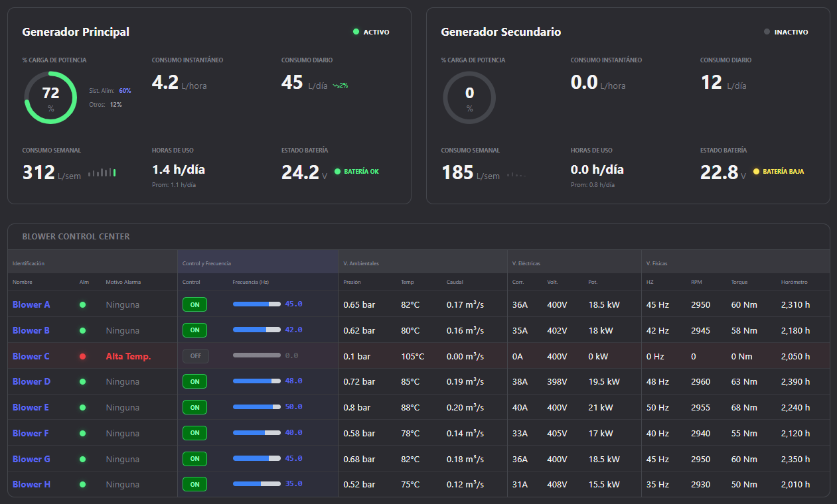
Task: Sort by the Horómetro column header
Action: click(x=794, y=282)
